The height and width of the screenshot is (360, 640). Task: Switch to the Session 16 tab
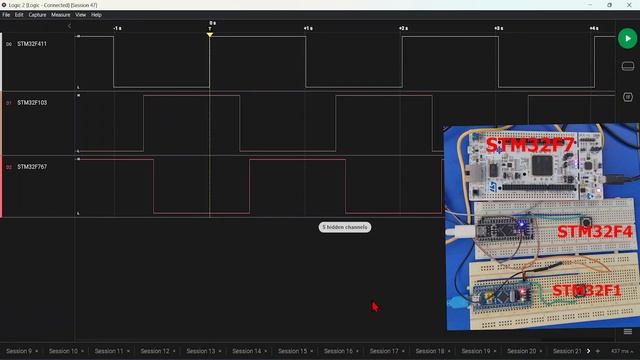click(338, 351)
